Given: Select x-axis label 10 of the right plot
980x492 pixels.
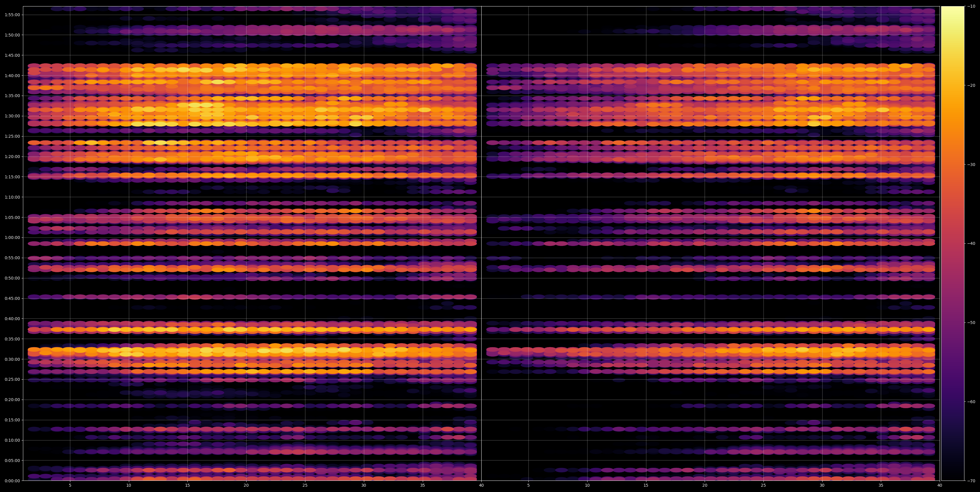Looking at the screenshot, I should click(587, 485).
